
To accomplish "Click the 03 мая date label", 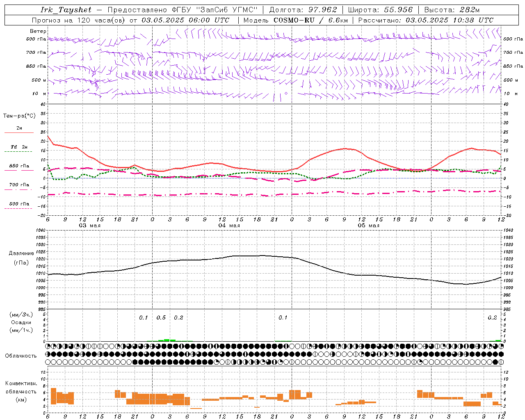I will pyautogui.click(x=90, y=226).
